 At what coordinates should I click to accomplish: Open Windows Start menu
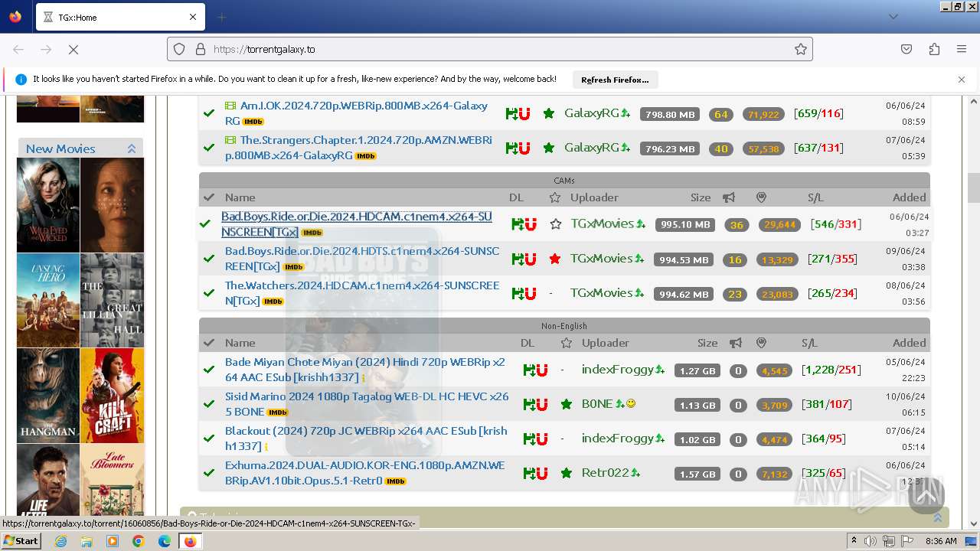pyautogui.click(x=21, y=541)
